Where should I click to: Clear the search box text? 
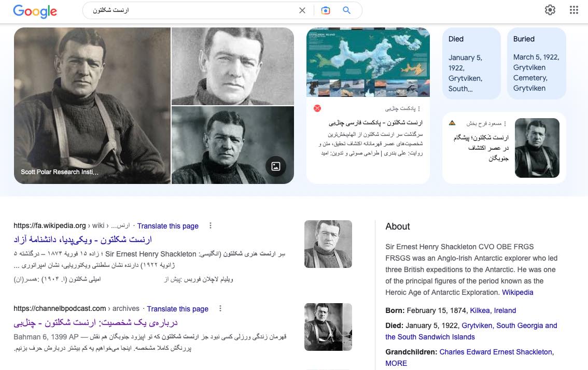[x=302, y=10]
